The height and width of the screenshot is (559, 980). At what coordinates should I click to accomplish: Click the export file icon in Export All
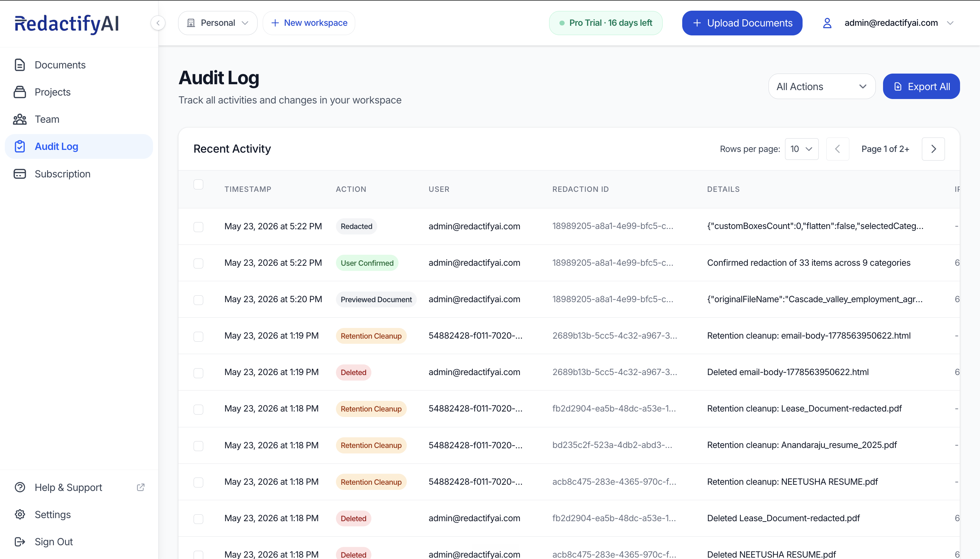tap(897, 87)
